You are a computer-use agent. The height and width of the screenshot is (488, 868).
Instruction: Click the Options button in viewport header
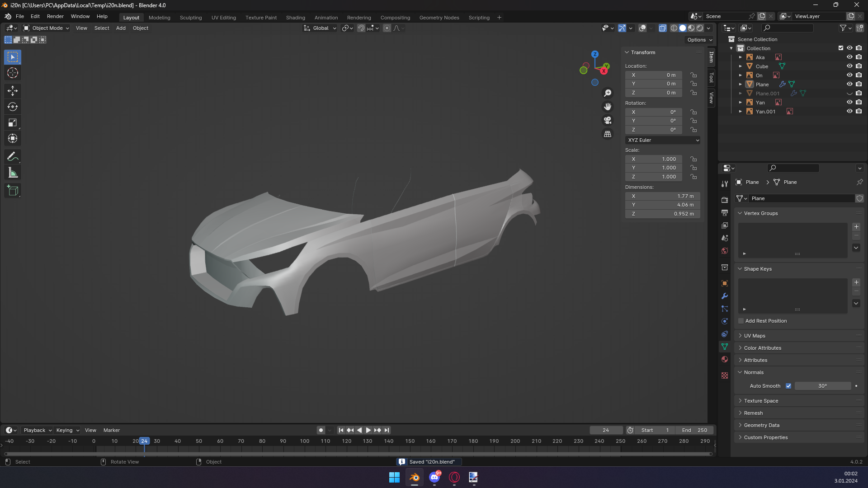699,40
